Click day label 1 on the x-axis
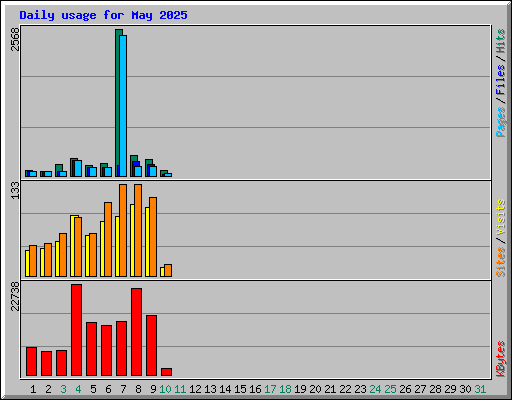 point(33,389)
